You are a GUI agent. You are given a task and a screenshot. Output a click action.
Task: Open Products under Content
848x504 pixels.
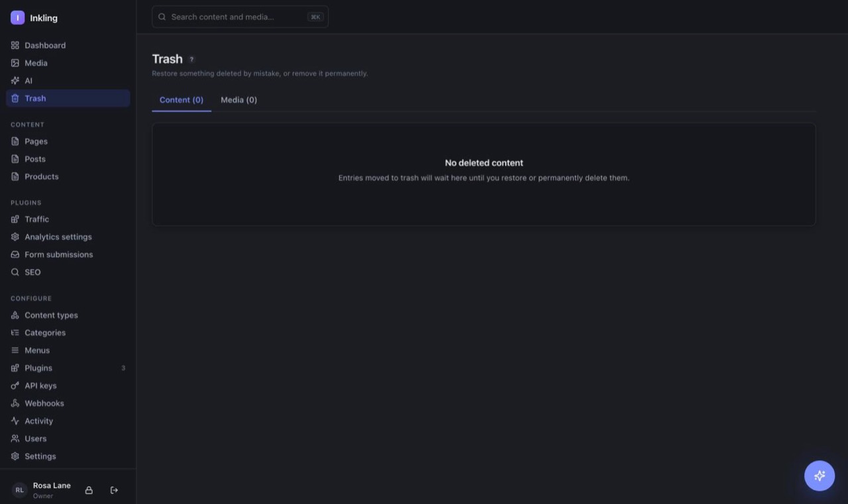pos(68,176)
